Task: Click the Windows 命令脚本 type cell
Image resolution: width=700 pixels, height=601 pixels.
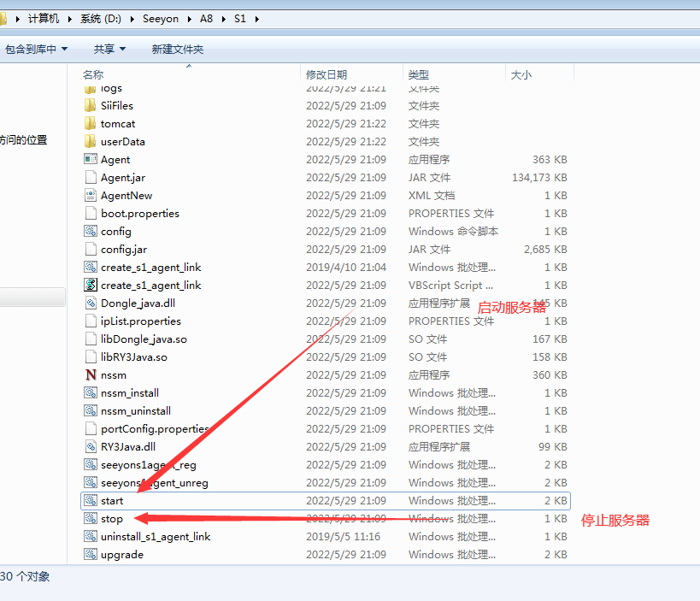Action: pyautogui.click(x=453, y=232)
